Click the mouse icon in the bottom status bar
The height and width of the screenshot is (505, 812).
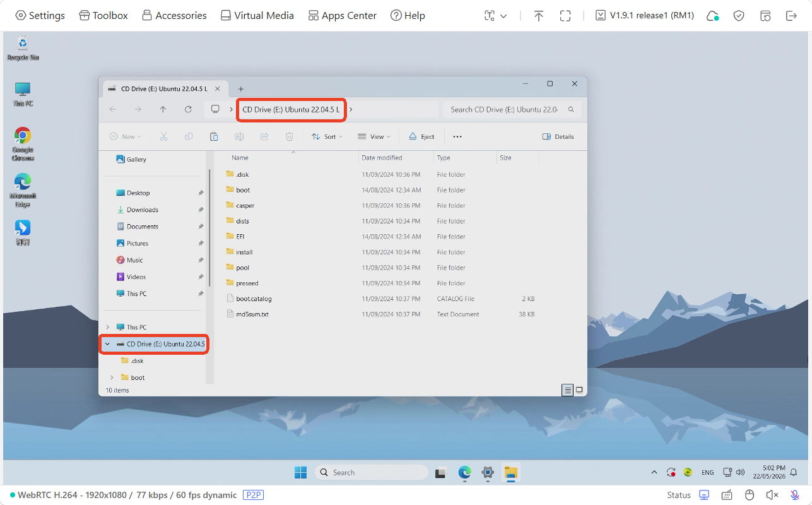coord(750,495)
